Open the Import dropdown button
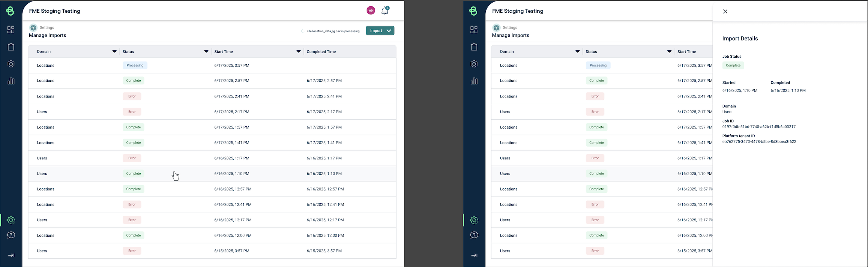Screen dimensions: 868x267 click(380, 31)
